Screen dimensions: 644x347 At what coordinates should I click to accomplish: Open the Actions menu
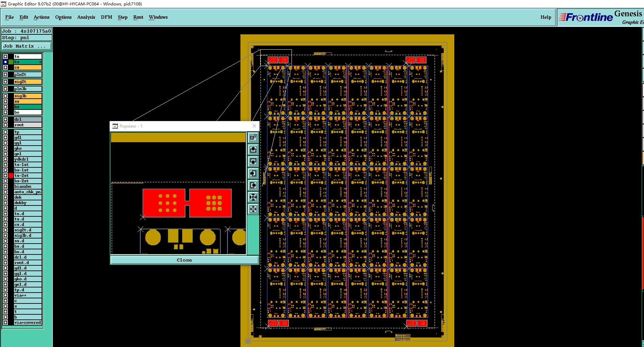coord(42,17)
